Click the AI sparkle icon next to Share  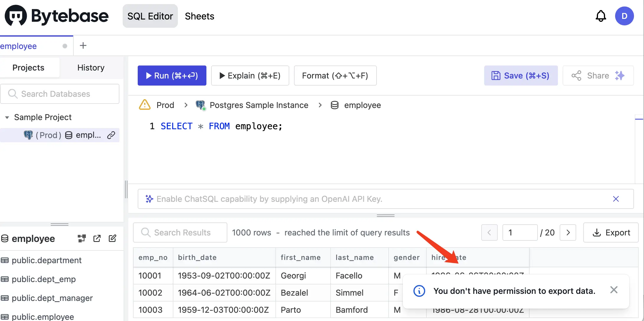pyautogui.click(x=620, y=76)
